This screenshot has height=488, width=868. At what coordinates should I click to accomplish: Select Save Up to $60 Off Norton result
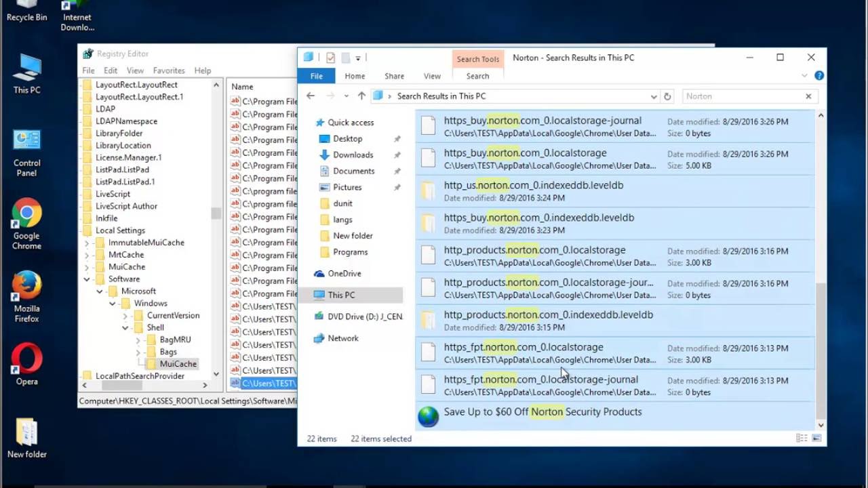pyautogui.click(x=614, y=415)
